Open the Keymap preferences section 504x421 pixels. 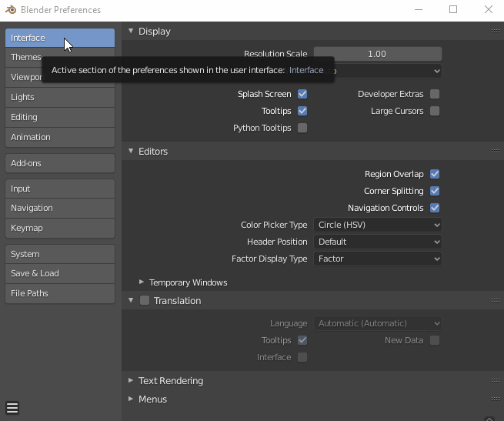click(60, 228)
